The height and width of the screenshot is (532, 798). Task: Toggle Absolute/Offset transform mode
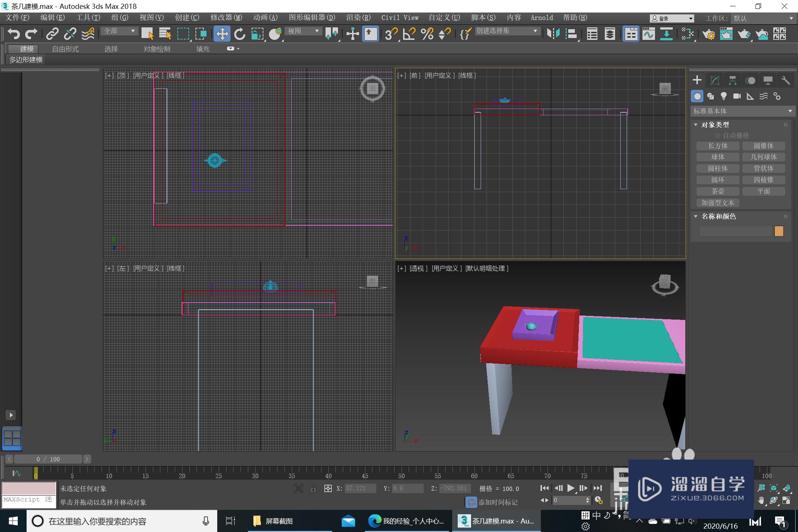click(328, 488)
